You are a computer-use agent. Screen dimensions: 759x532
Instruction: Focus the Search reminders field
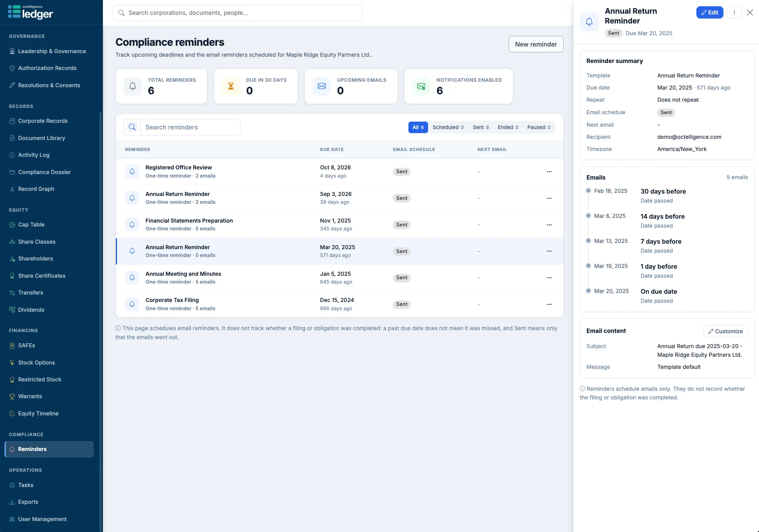pos(191,127)
